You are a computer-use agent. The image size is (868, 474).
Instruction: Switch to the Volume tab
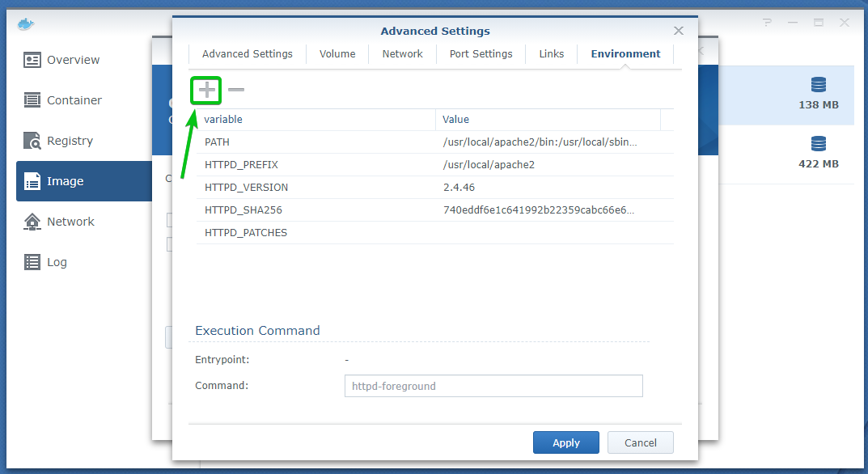pyautogui.click(x=337, y=54)
